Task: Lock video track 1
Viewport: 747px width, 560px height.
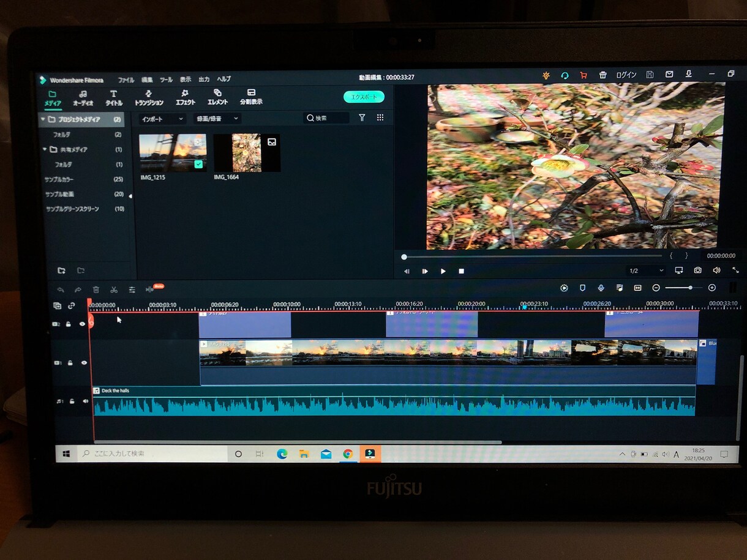Action: [70, 363]
